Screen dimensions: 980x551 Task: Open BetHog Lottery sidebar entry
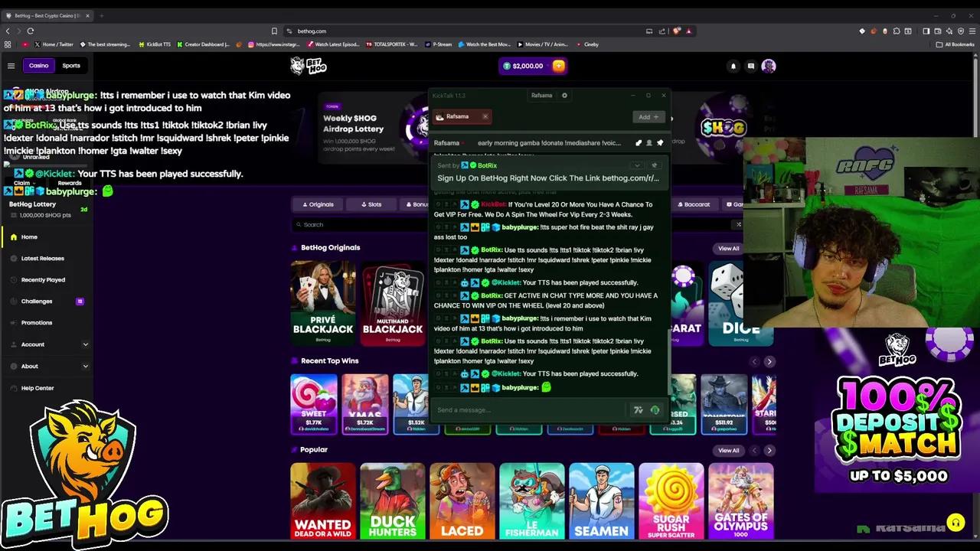pos(47,210)
